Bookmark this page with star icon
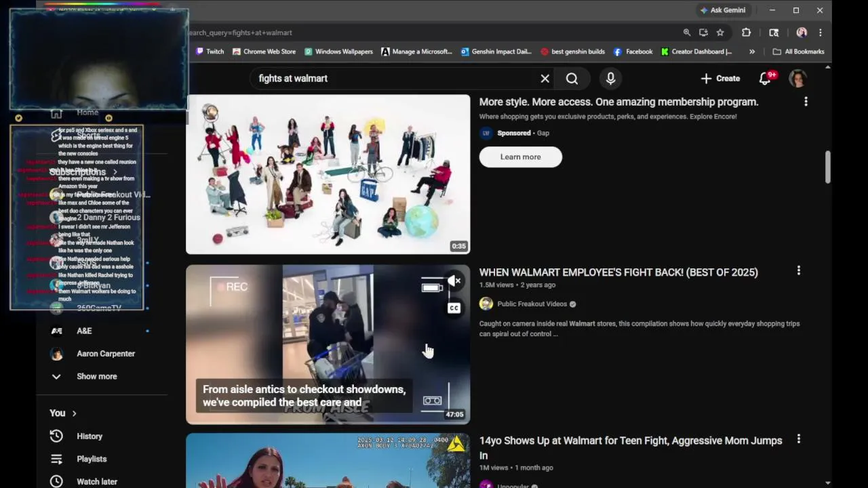This screenshot has height=488, width=868. pos(720,33)
